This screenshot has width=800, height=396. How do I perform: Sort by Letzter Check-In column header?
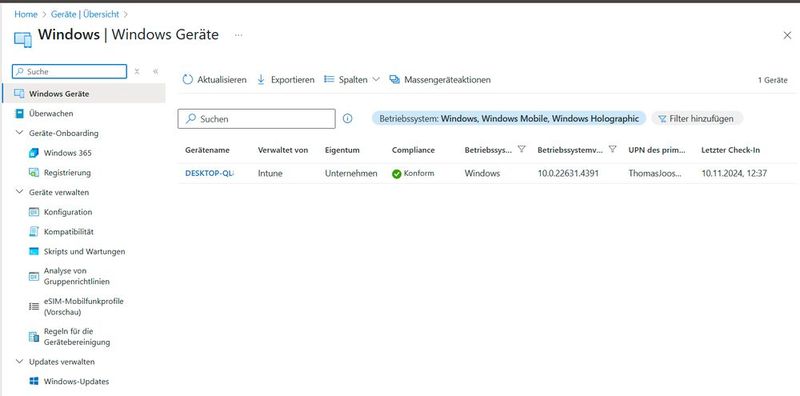pyautogui.click(x=731, y=150)
